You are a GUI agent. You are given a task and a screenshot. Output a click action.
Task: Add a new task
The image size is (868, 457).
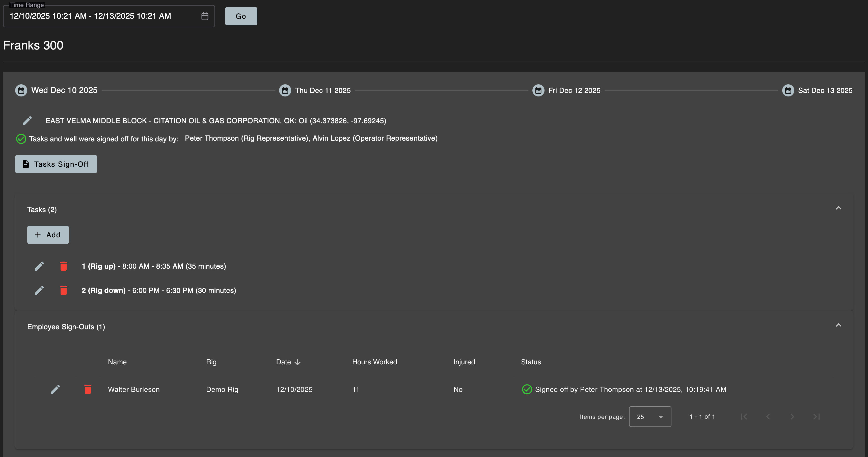pos(48,235)
